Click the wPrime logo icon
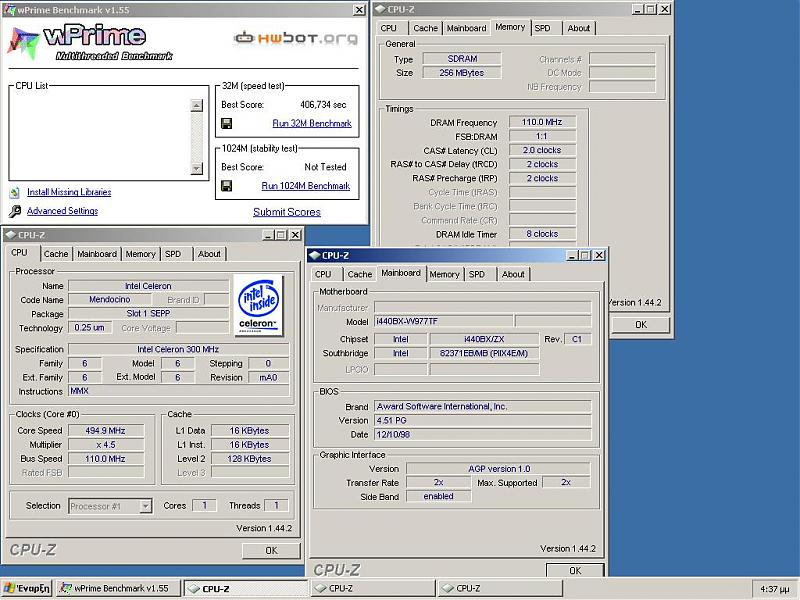Viewport: 800px width, 600px height. pos(23,42)
